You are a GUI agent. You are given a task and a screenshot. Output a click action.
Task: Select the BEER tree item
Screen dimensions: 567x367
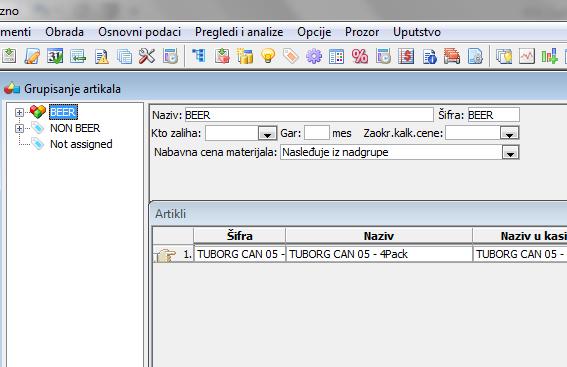pos(63,112)
